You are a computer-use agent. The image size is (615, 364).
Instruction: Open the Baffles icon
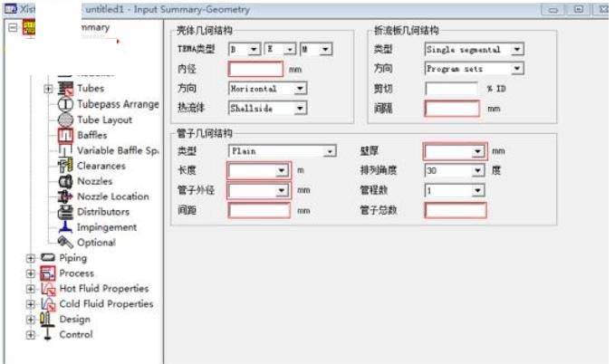[65, 135]
